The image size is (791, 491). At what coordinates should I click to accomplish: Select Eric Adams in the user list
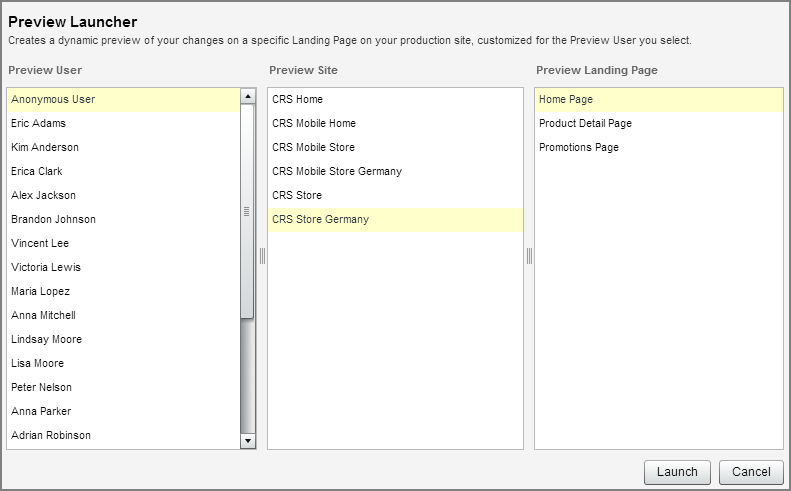pyautogui.click(x=38, y=124)
